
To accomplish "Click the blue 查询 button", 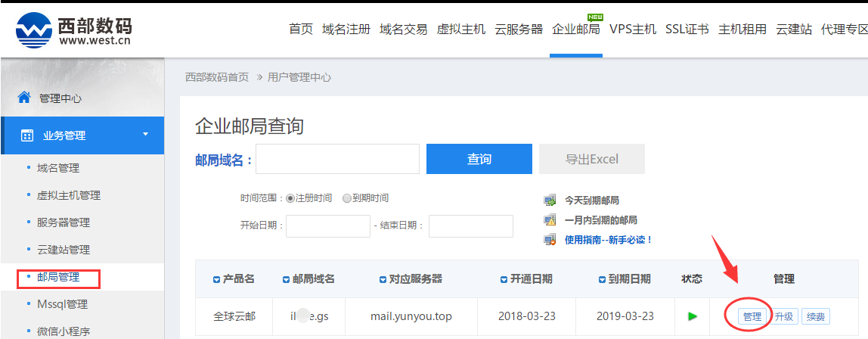I will tap(479, 159).
